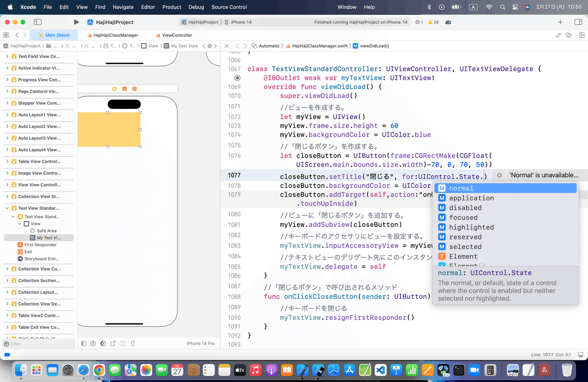Toggle the inspector panel on the right
588x382 pixels.
coord(578,22)
